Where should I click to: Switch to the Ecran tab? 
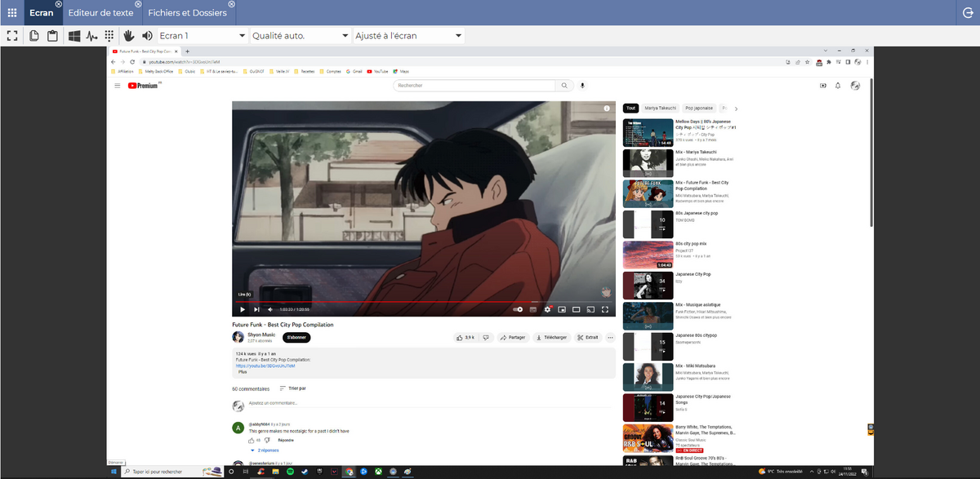click(41, 12)
